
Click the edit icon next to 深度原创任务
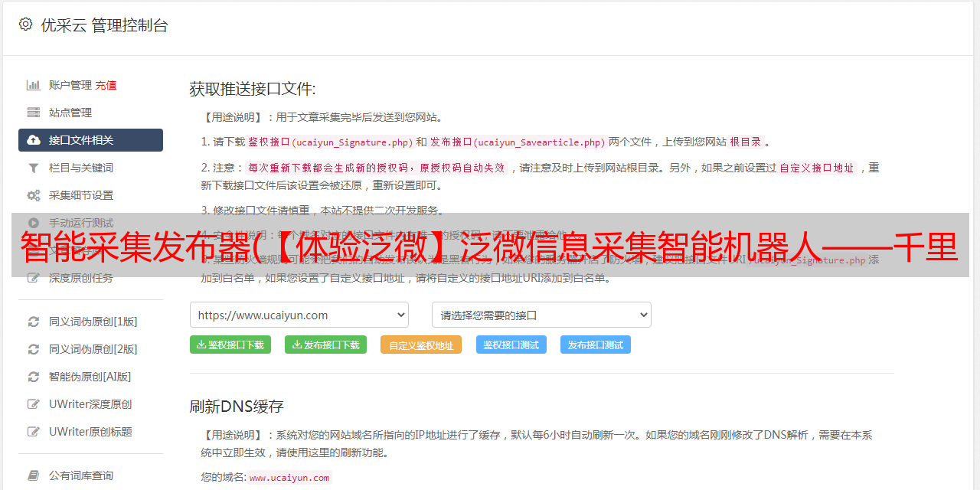point(34,278)
